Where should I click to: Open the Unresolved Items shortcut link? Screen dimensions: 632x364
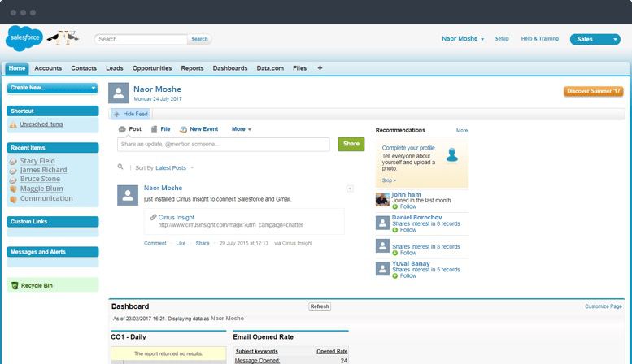coord(41,124)
